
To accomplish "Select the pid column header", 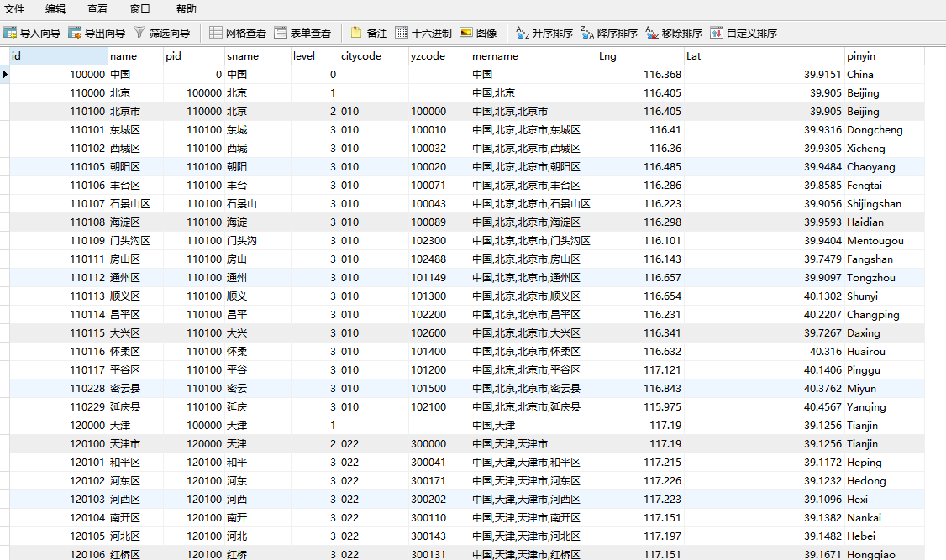I will tap(194, 56).
